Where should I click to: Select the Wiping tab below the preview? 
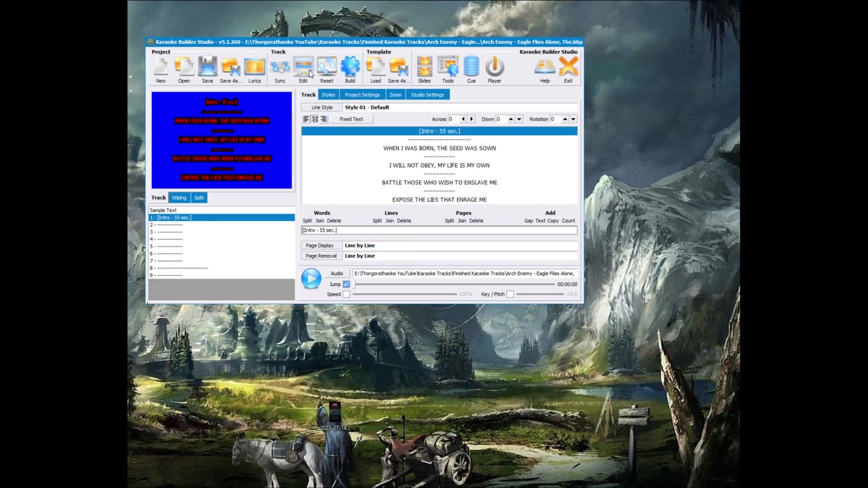click(179, 198)
